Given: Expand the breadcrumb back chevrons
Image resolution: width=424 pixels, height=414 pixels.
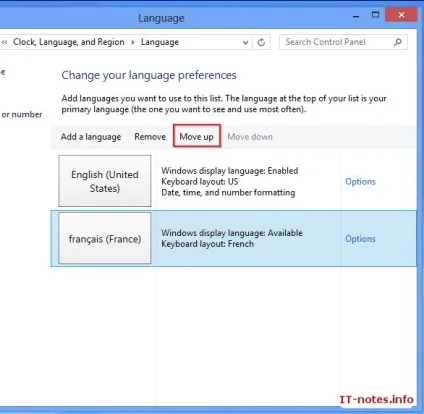Looking at the screenshot, I should pos(4,42).
